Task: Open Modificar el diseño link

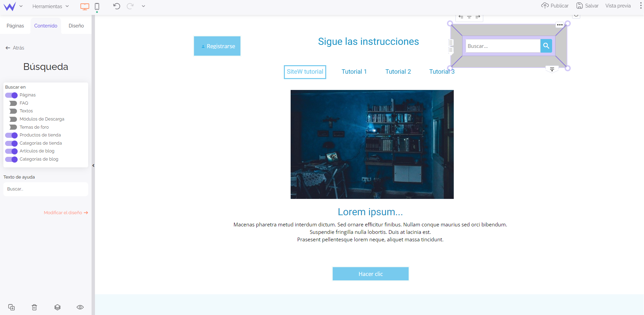Action: coord(66,213)
